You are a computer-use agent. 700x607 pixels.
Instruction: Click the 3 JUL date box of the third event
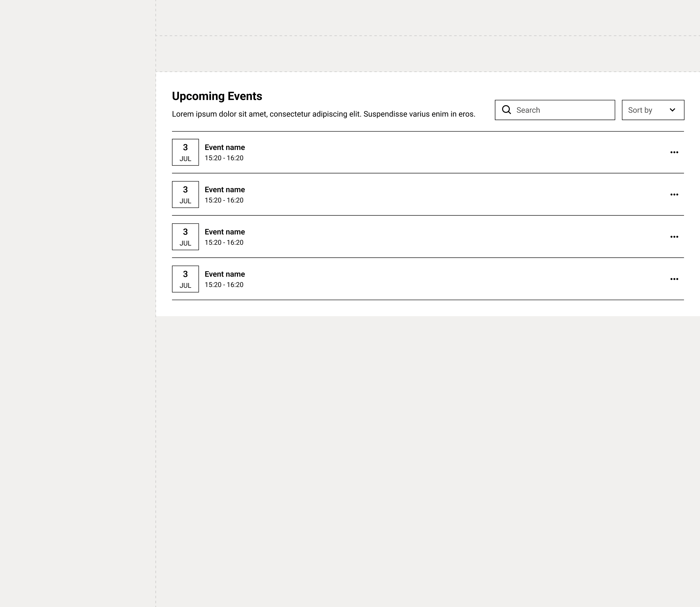[185, 237]
